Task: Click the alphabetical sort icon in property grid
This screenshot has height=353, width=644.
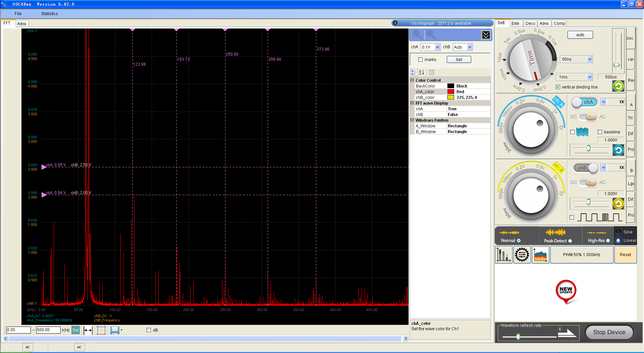Action: coord(422,72)
